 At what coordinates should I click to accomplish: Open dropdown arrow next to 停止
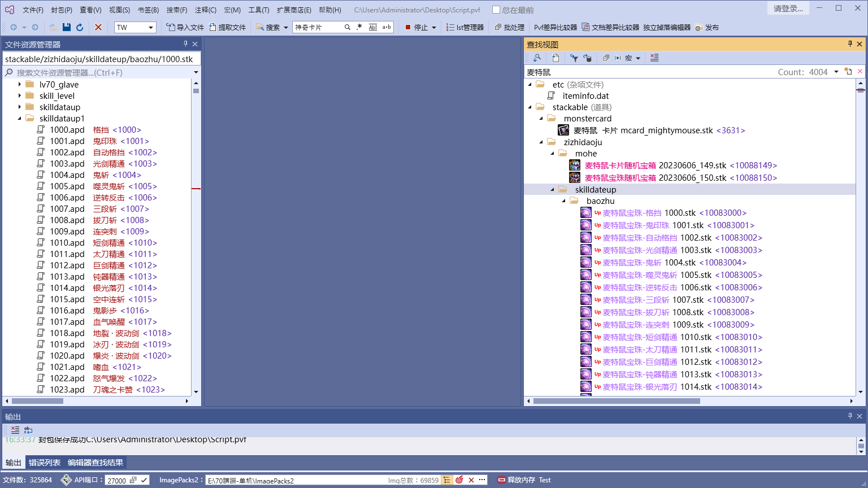[434, 27]
